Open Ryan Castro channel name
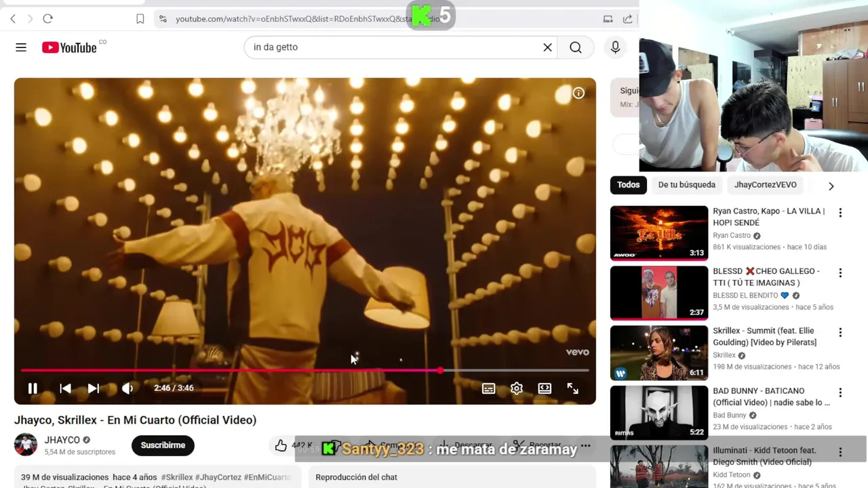 tap(732, 236)
